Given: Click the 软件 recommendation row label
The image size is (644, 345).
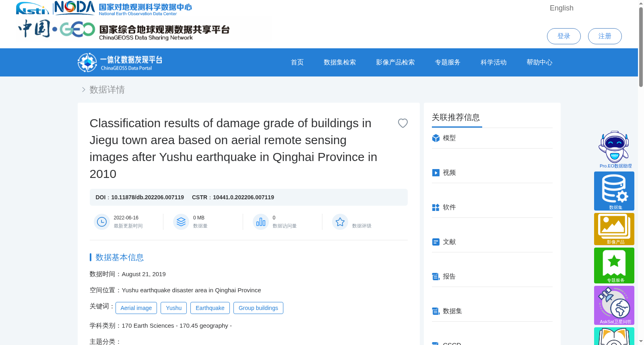Looking at the screenshot, I should (x=449, y=207).
